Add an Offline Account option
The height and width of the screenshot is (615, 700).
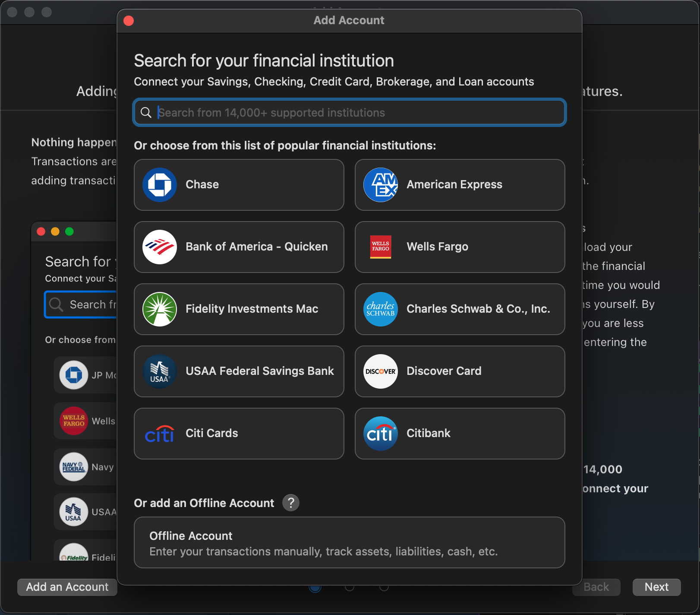tap(350, 542)
